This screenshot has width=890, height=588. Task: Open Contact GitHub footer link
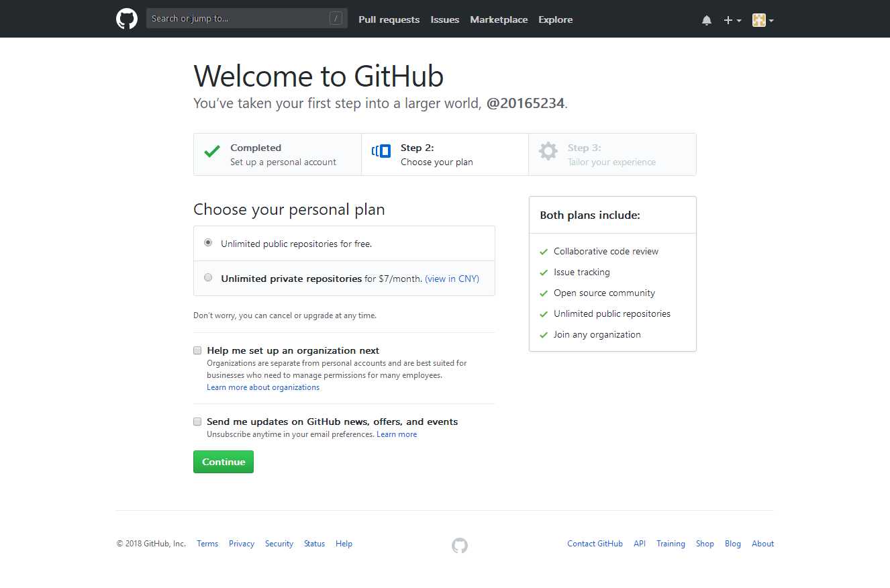[595, 544]
